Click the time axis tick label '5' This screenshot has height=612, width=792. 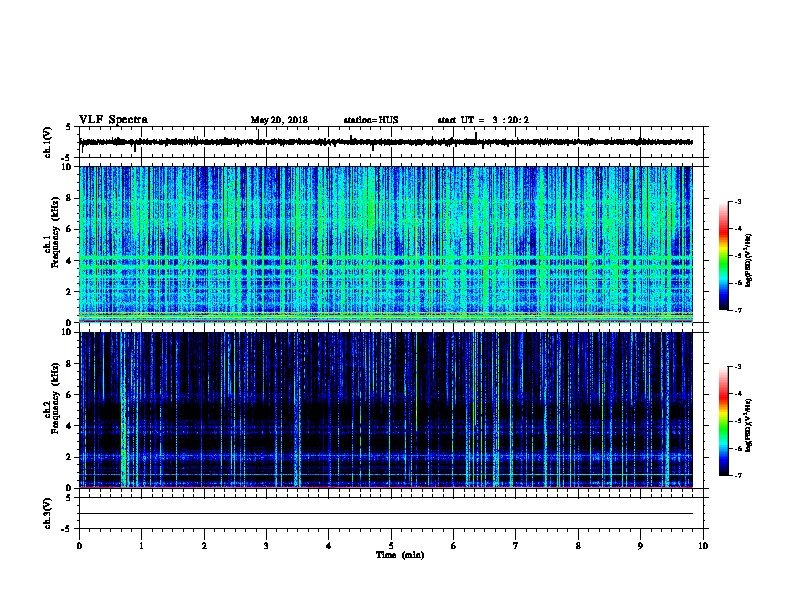pos(391,546)
